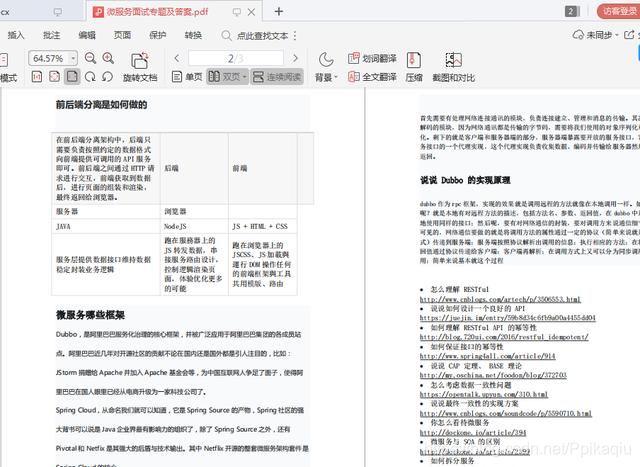The width and height of the screenshot is (640, 467).
Task: Open the cnblogs soundcode link
Action: 506,414
